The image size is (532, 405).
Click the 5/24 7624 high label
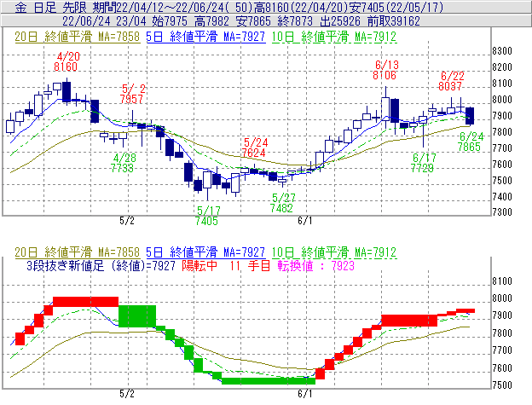[254, 148]
